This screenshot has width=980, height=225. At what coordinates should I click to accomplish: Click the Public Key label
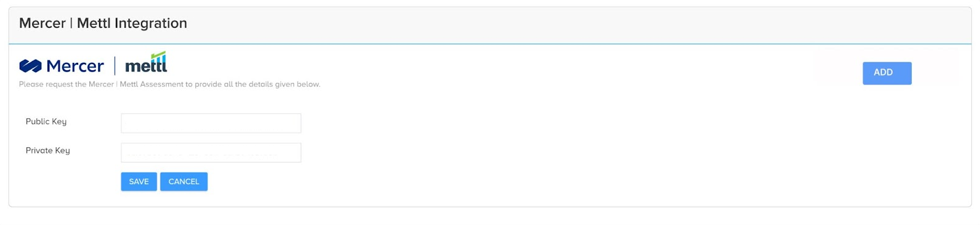click(46, 122)
